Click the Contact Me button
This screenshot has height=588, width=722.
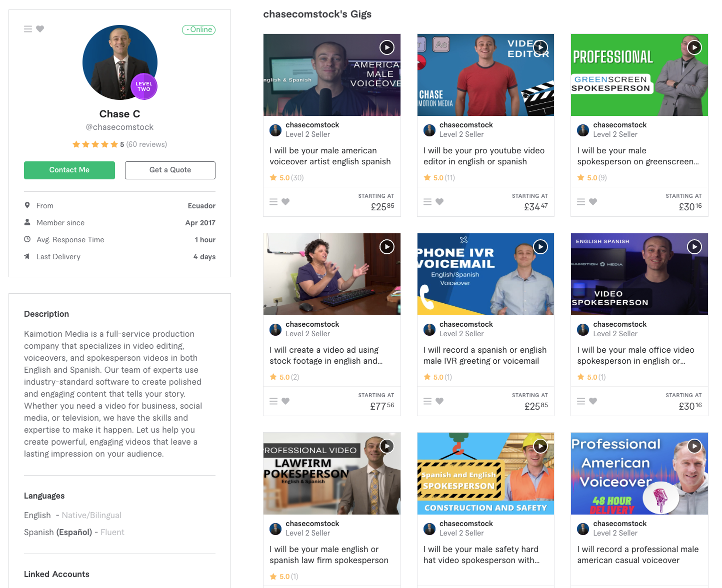[x=69, y=170]
